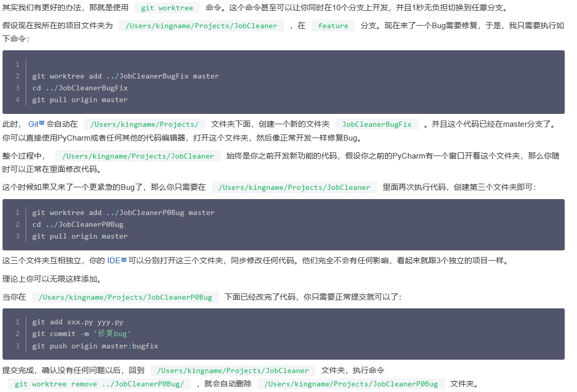
Task: Click the 'git add xxx.py yyy.py' line
Action: pyautogui.click(x=78, y=322)
